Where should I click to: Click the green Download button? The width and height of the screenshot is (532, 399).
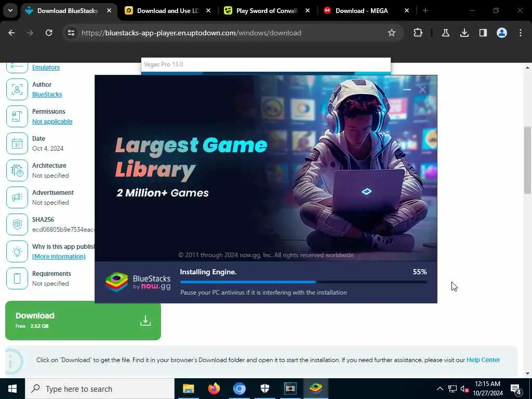[x=83, y=320]
